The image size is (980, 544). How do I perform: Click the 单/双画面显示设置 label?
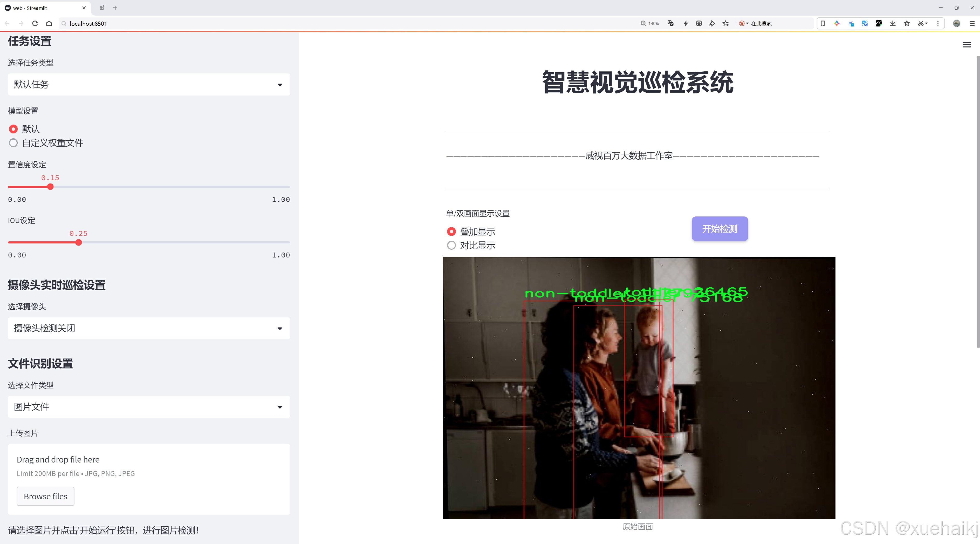478,213
